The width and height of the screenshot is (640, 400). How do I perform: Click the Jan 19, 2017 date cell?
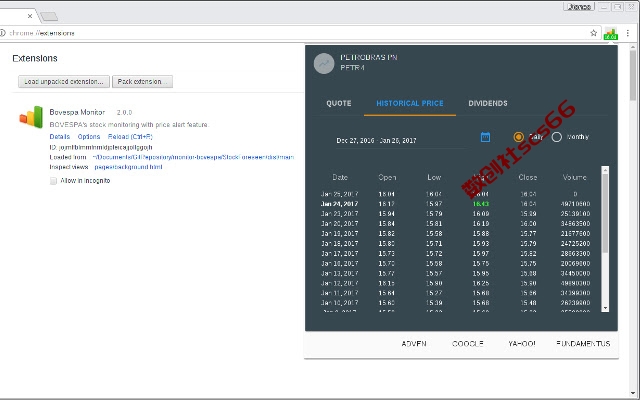(x=340, y=233)
